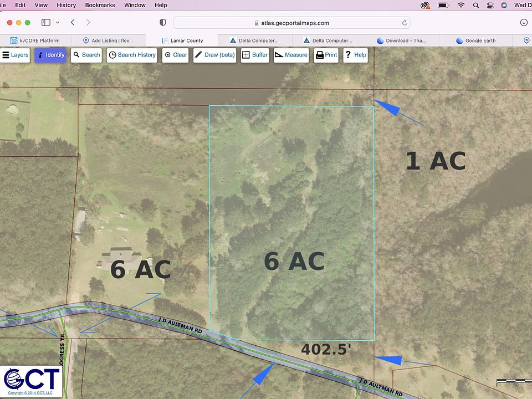
Task: Open the Help button
Action: tap(355, 55)
